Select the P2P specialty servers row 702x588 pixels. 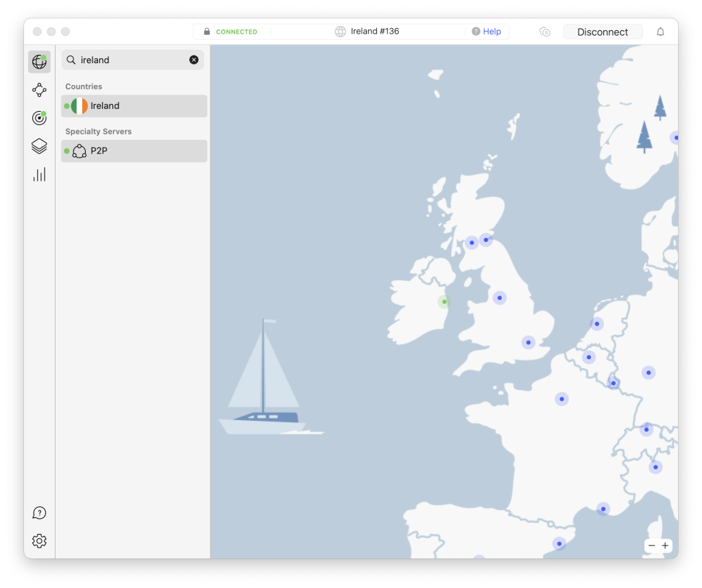[x=134, y=151]
